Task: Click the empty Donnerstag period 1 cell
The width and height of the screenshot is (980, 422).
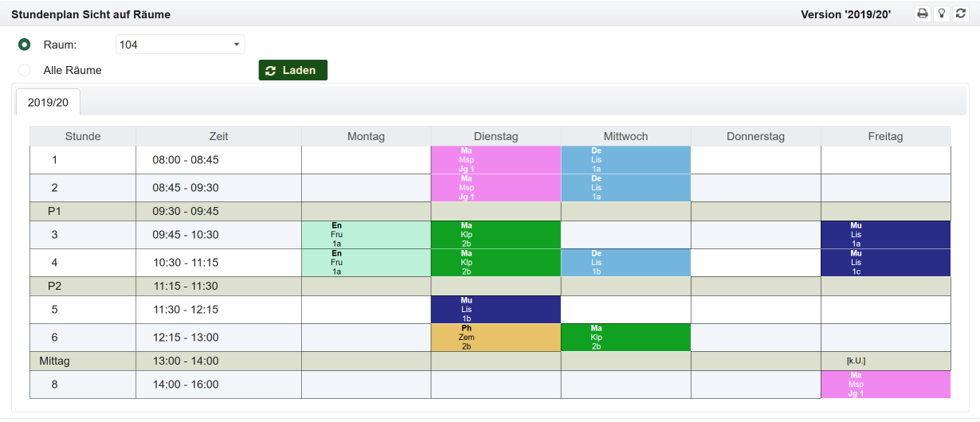Action: tap(755, 160)
